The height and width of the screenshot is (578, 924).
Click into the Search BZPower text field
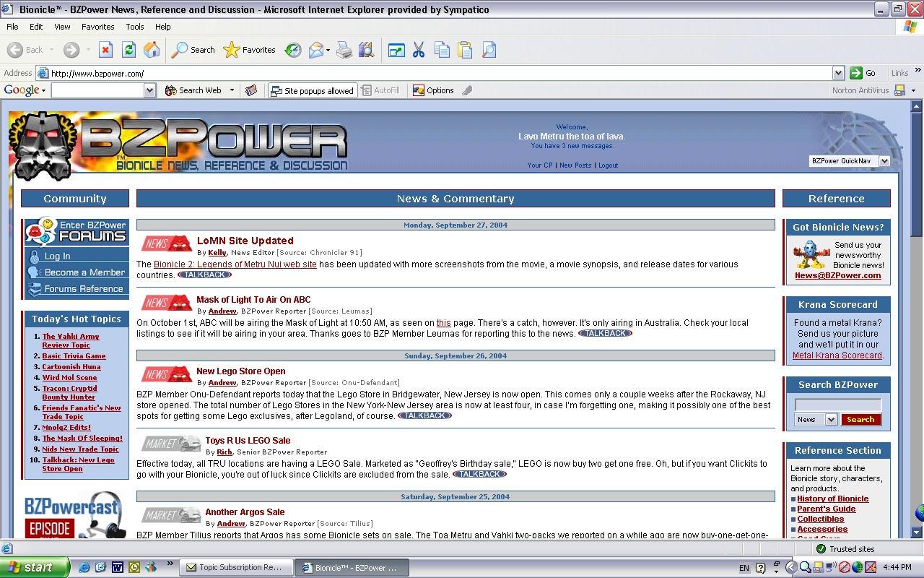click(x=838, y=405)
